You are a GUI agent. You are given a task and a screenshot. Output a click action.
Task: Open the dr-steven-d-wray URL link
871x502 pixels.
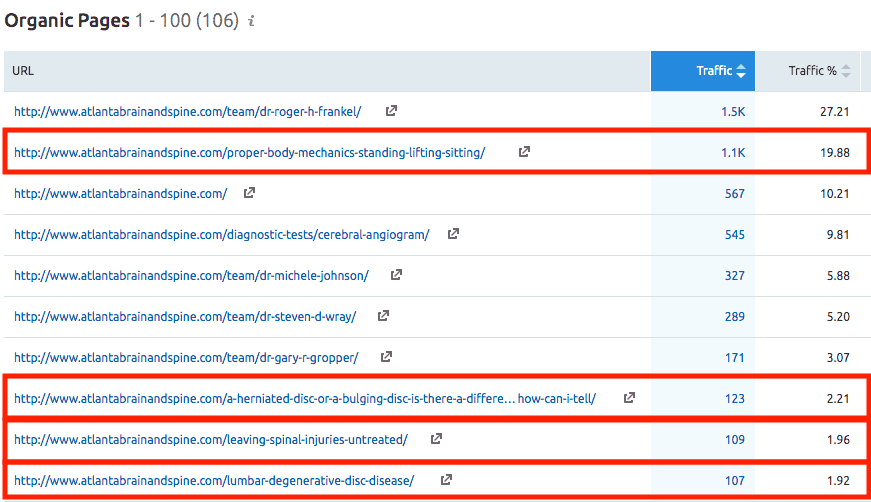coord(185,317)
